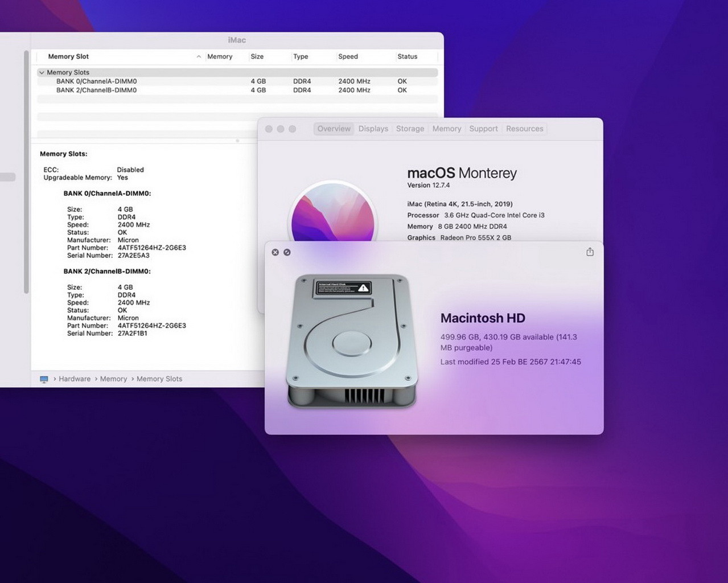728x583 pixels.
Task: Click the 'macOS Monterey' title text
Action: (x=462, y=173)
